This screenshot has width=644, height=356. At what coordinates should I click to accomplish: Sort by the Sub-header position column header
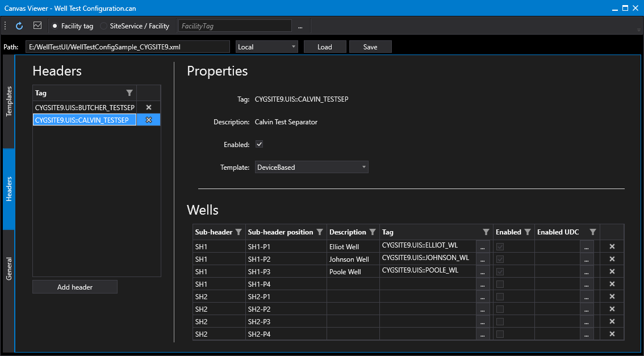point(281,232)
